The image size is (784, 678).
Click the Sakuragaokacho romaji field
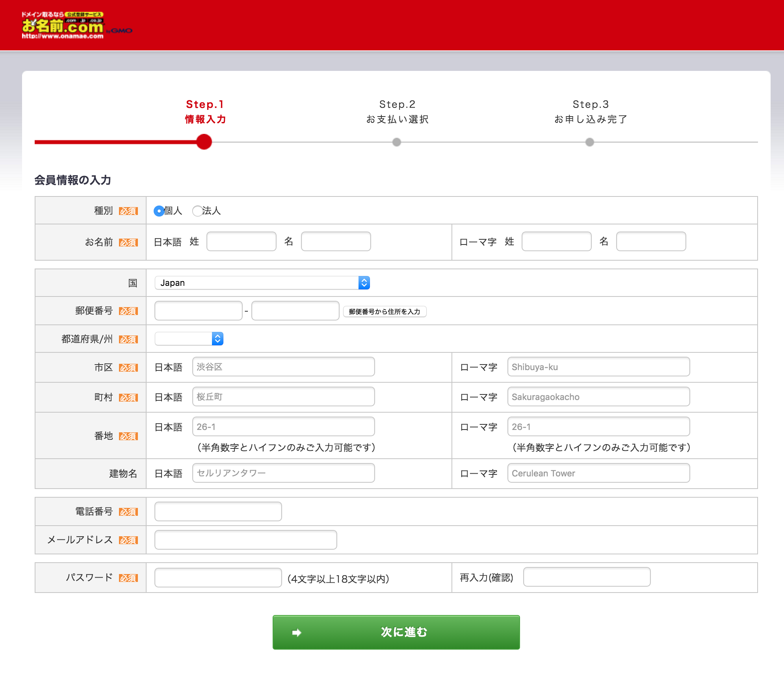[599, 396]
